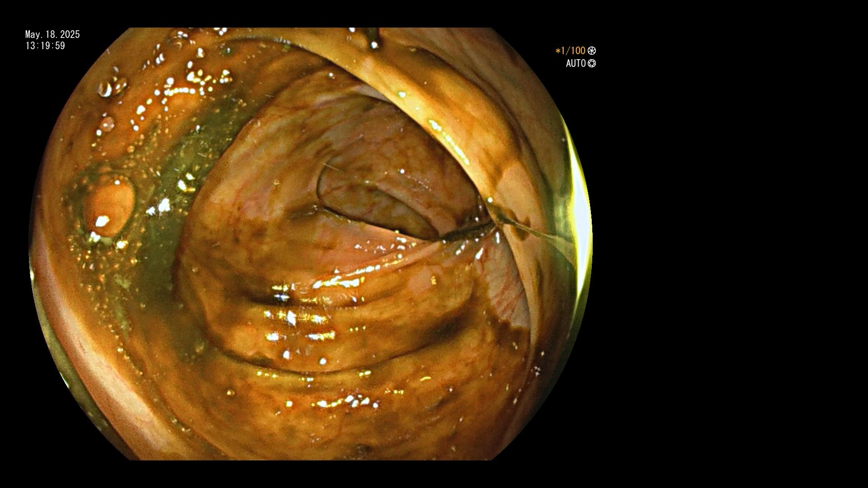Click the shutter icon beside 1/100
This screenshot has height=488, width=868.
(592, 51)
